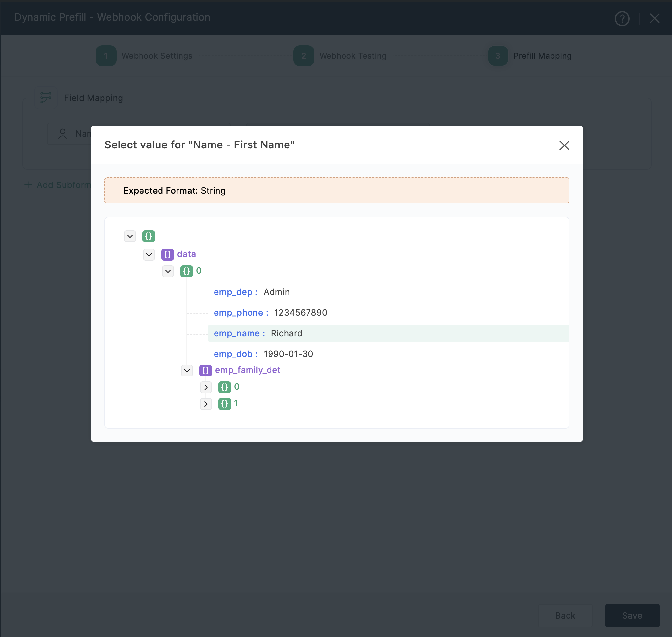The width and height of the screenshot is (672, 637).
Task: Click the array icon next to 'data'
Action: pyautogui.click(x=168, y=254)
